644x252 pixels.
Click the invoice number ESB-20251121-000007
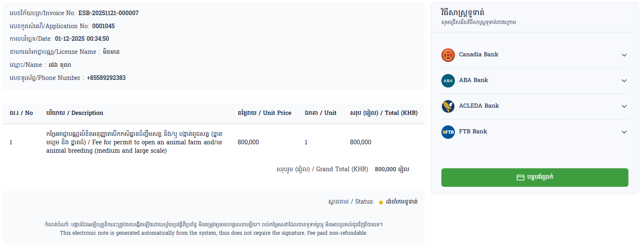(x=108, y=13)
